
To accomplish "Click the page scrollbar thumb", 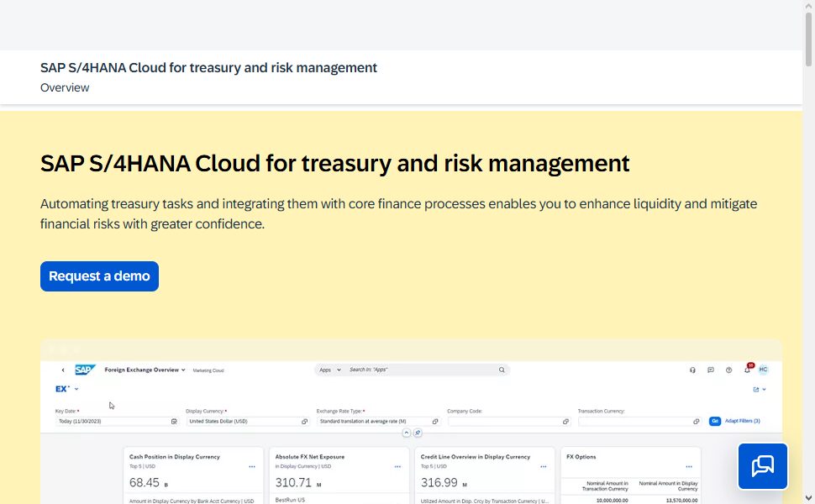I will pos(808,39).
